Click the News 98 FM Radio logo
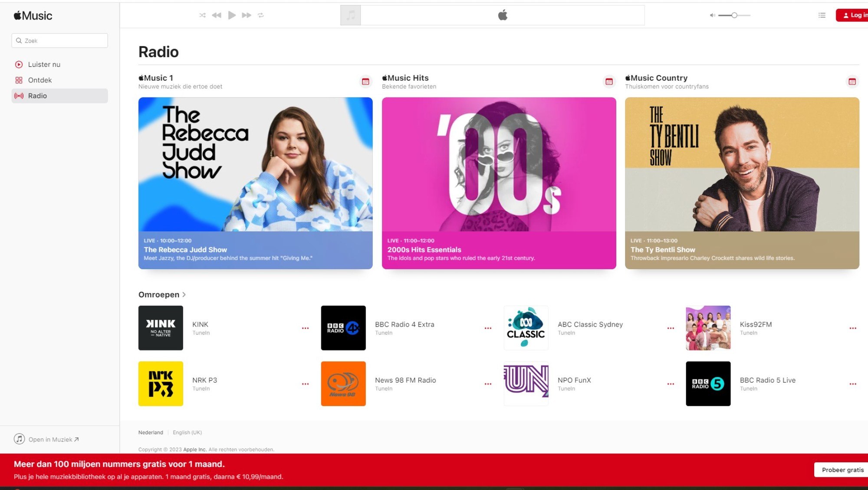 (x=343, y=384)
